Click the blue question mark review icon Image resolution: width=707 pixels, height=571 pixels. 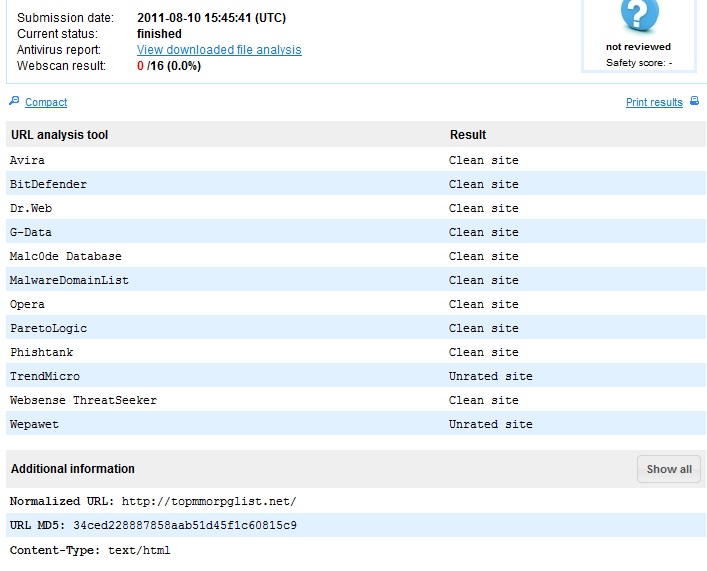click(x=639, y=15)
